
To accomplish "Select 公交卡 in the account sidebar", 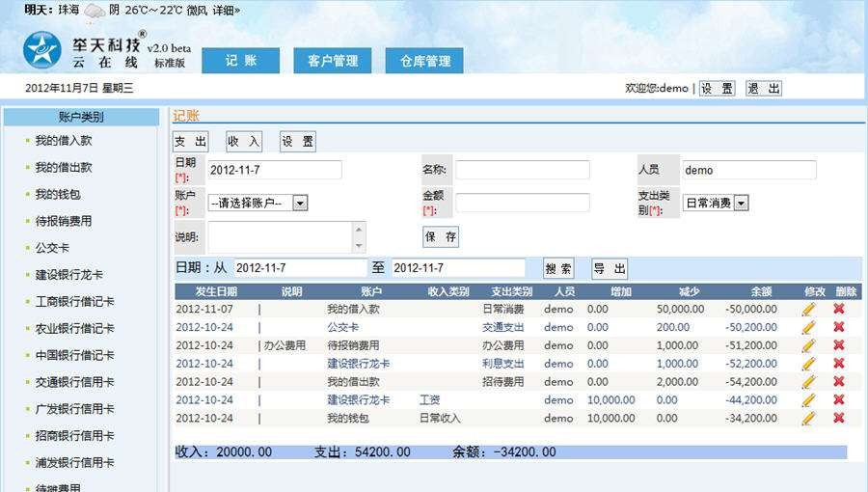I will tap(52, 248).
